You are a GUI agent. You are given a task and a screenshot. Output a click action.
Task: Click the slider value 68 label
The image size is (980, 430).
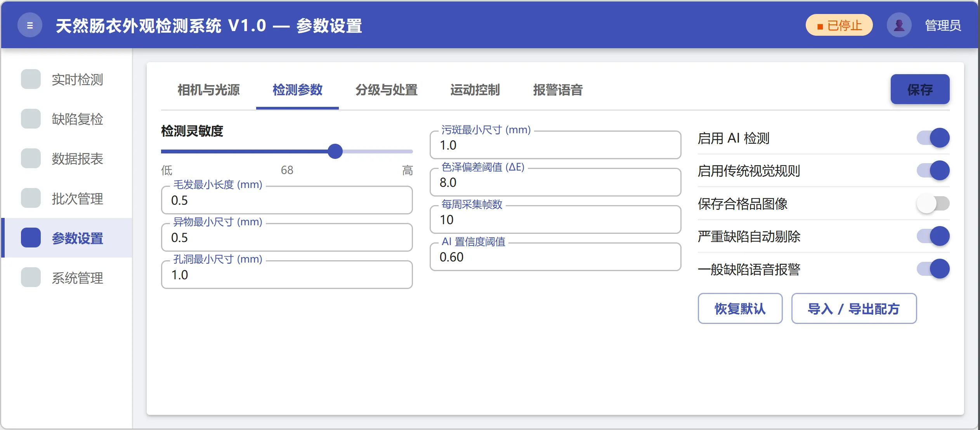click(287, 170)
